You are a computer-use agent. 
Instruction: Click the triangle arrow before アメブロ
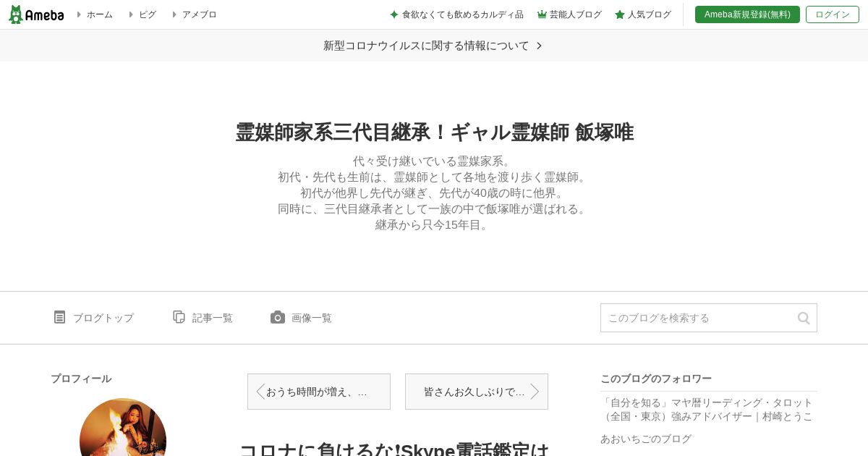point(175,14)
